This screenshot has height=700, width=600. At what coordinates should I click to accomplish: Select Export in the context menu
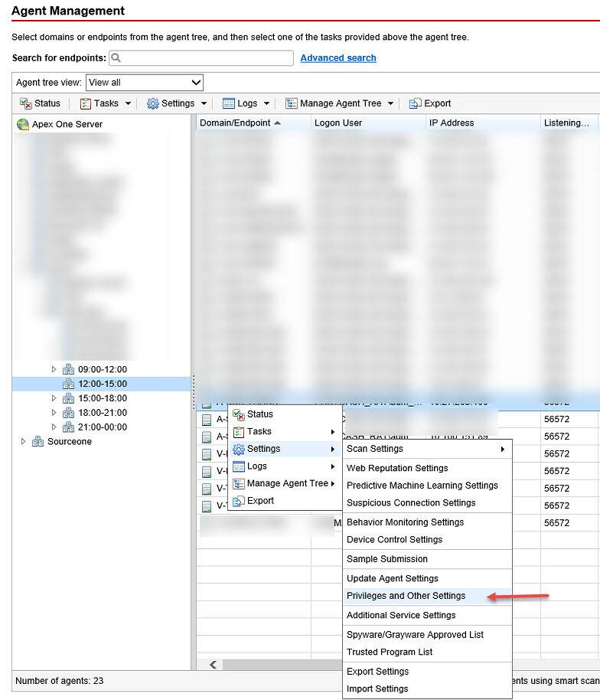[x=260, y=501]
